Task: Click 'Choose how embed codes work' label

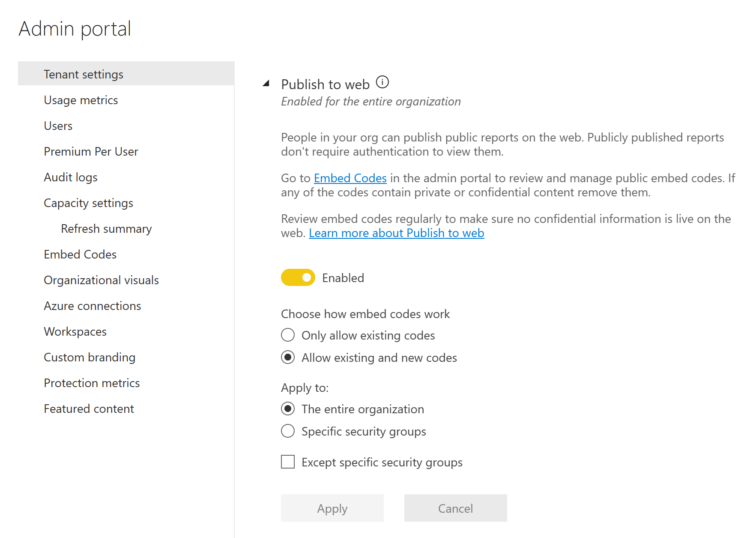Action: (365, 314)
